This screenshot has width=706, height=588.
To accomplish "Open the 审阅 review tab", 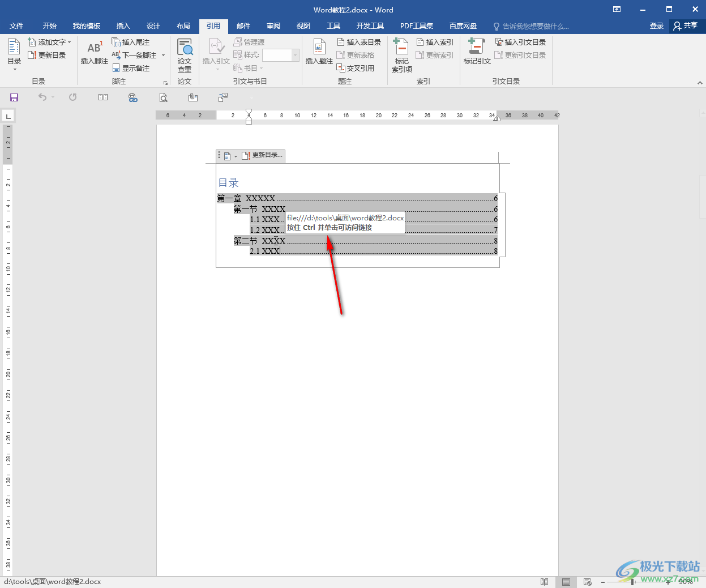I will pyautogui.click(x=273, y=26).
